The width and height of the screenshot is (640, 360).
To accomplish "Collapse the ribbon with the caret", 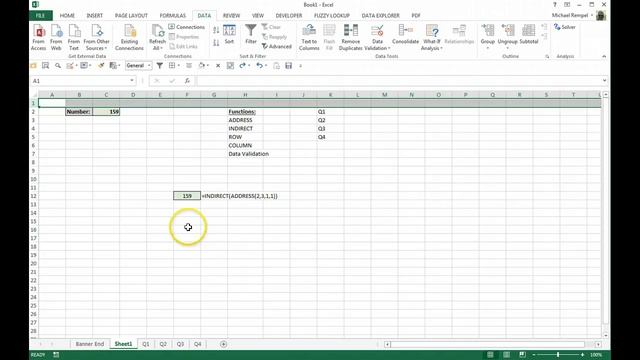I will coord(604,56).
